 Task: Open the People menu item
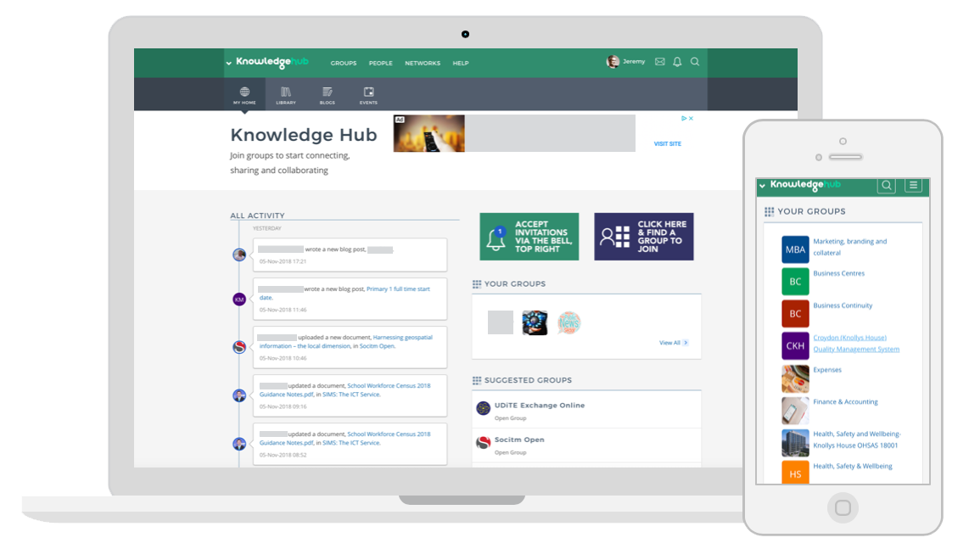click(381, 63)
